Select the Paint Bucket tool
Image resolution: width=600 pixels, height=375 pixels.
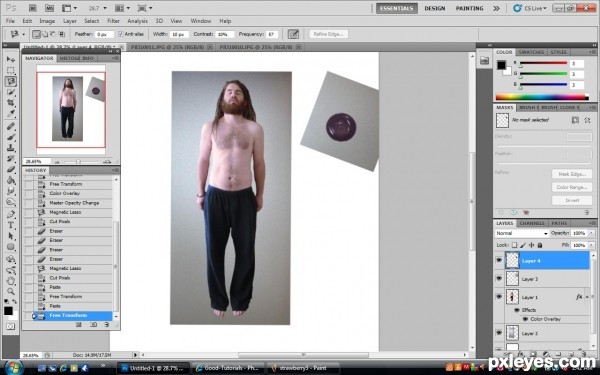point(11,180)
